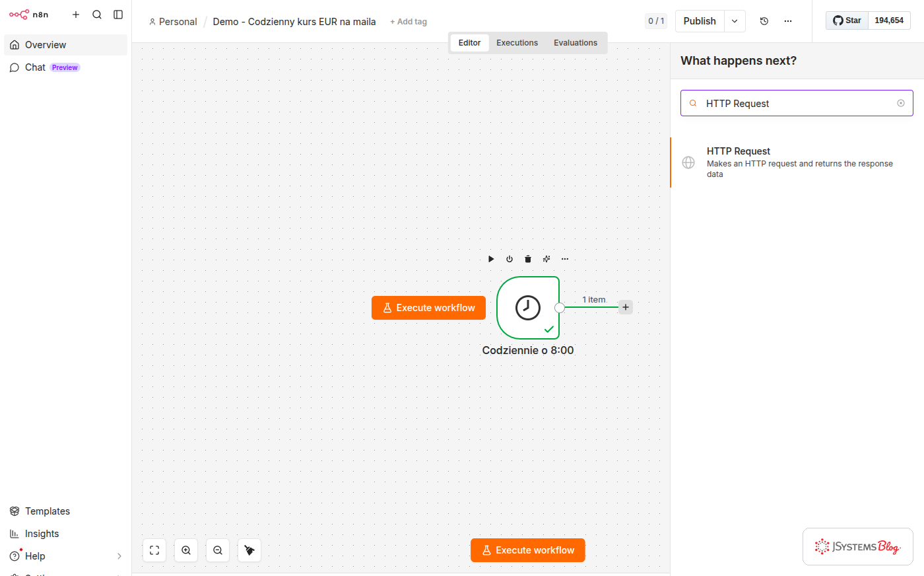This screenshot has width=924, height=576.
Task: Open workflow history clock icon
Action: 764,21
